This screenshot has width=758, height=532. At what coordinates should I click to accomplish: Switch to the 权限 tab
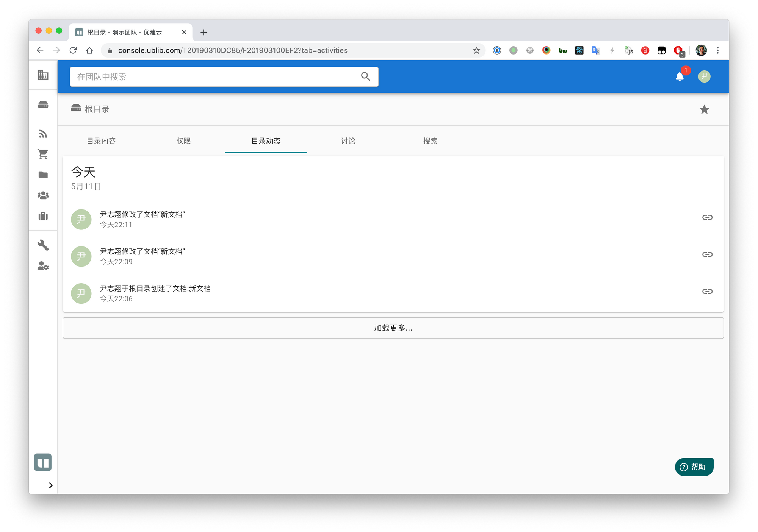[183, 141]
